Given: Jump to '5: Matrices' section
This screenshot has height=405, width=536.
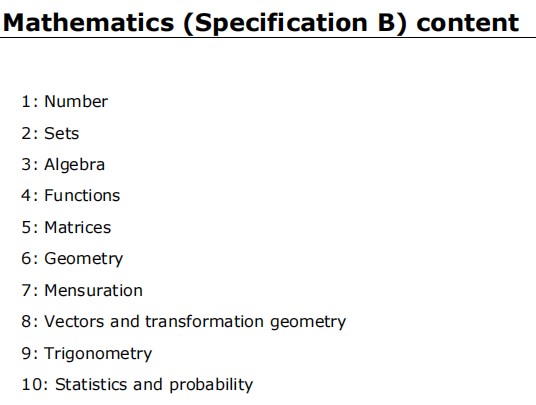Looking at the screenshot, I should coord(66,228).
